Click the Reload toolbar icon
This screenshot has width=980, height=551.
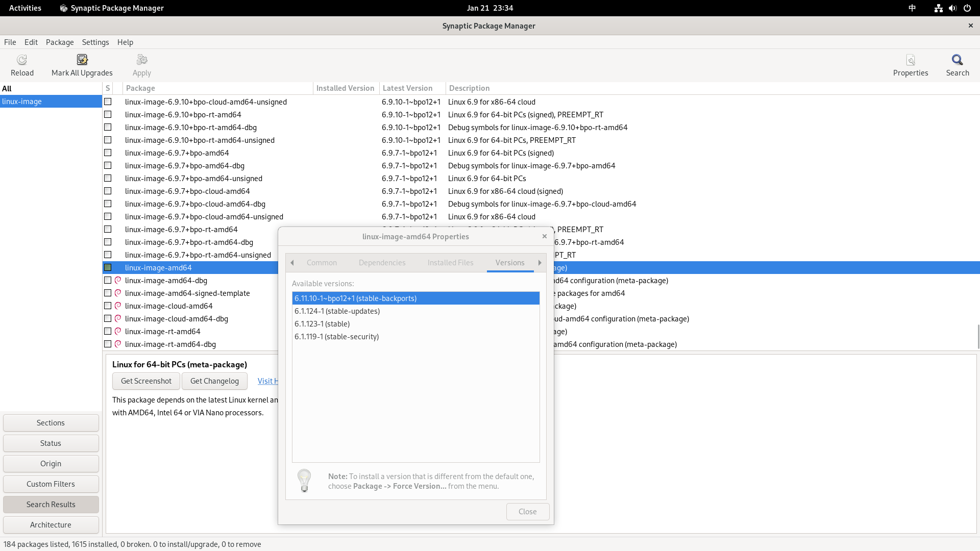click(22, 60)
